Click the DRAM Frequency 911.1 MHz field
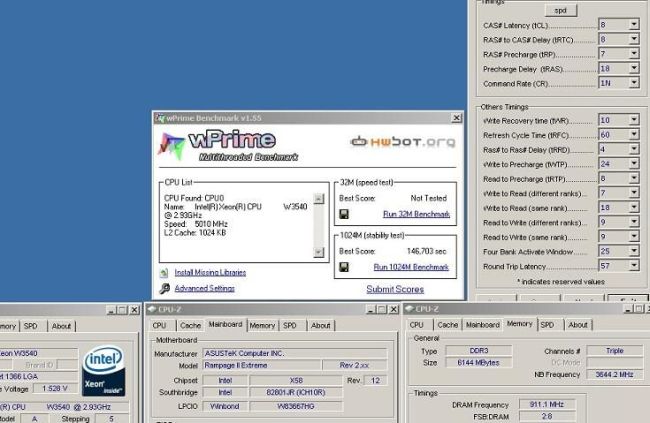 (547, 404)
